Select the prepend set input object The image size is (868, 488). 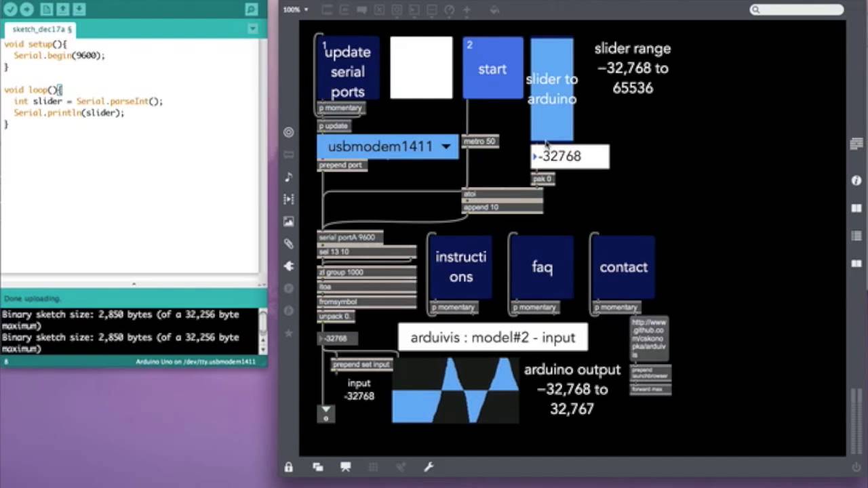[361, 365]
